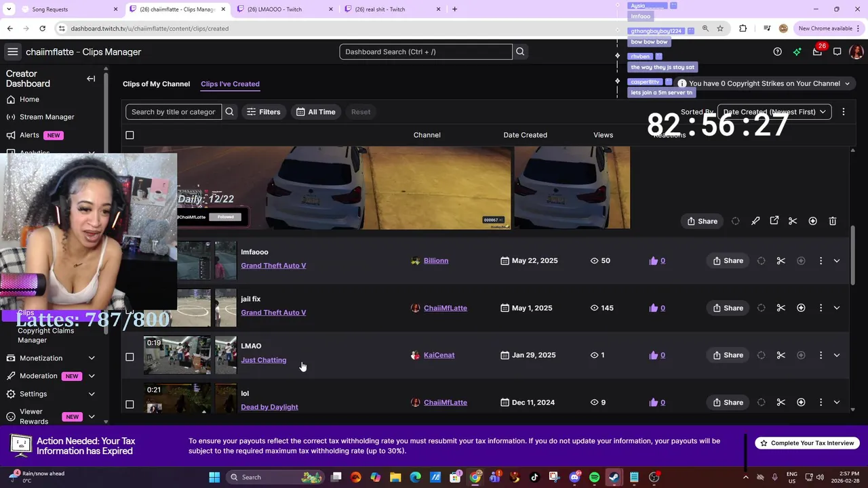868x488 pixels.
Task: Open Home in sidebar
Action: pos(29,99)
